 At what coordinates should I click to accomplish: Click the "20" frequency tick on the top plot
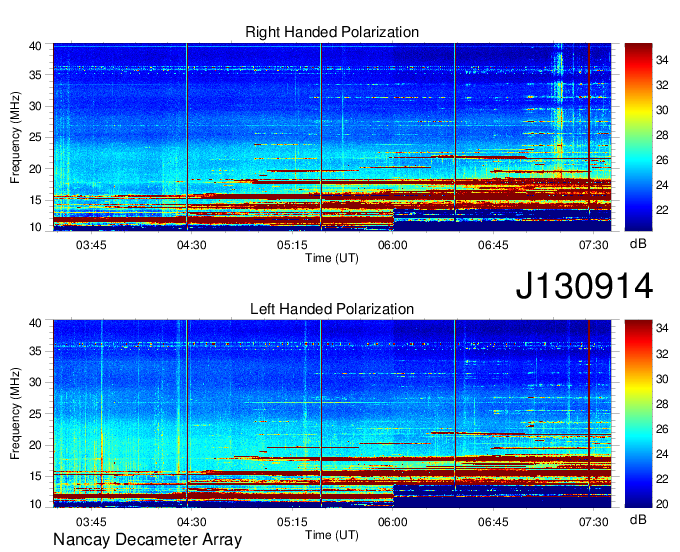pyautogui.click(x=35, y=169)
